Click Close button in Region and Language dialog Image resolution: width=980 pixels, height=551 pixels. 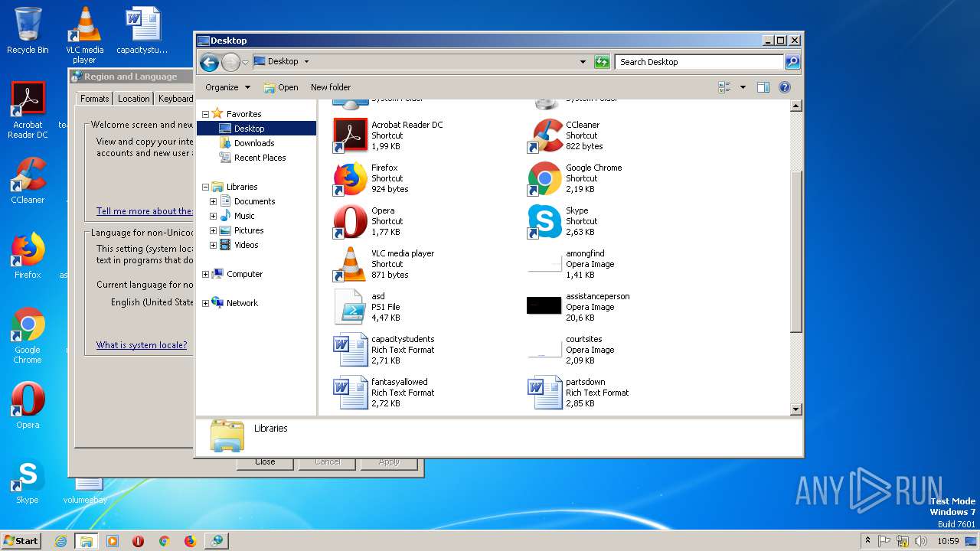click(x=265, y=461)
